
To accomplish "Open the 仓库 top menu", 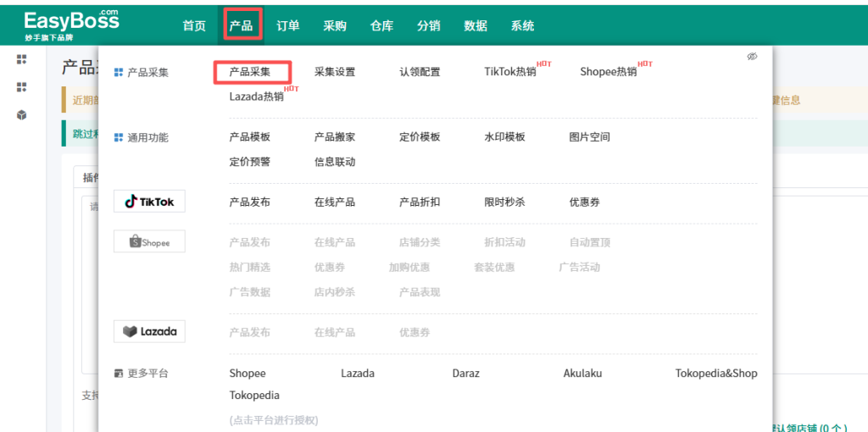I will (381, 25).
